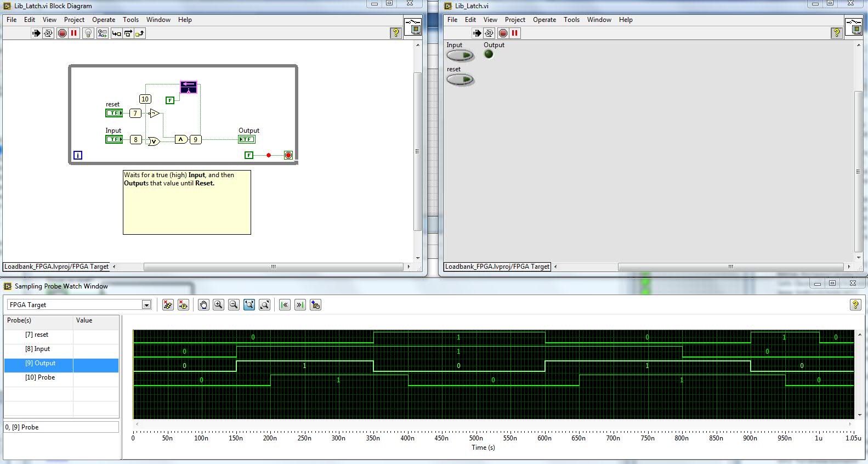The height and width of the screenshot is (464, 868).
Task: Open Edit menu in Block Diagram window
Action: [30, 19]
